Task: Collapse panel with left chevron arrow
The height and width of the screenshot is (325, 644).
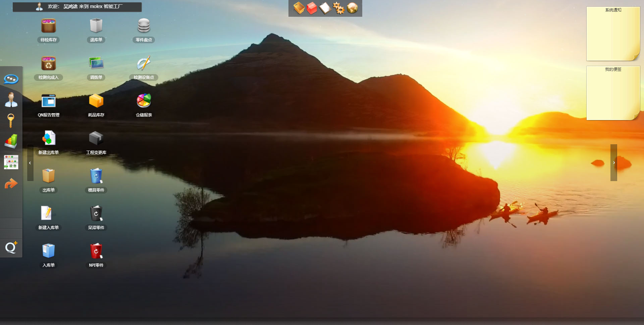Action: [x=30, y=163]
